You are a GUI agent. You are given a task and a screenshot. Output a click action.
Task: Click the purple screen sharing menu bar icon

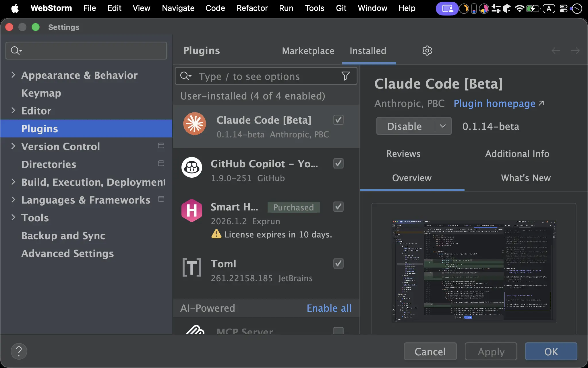[x=447, y=9]
